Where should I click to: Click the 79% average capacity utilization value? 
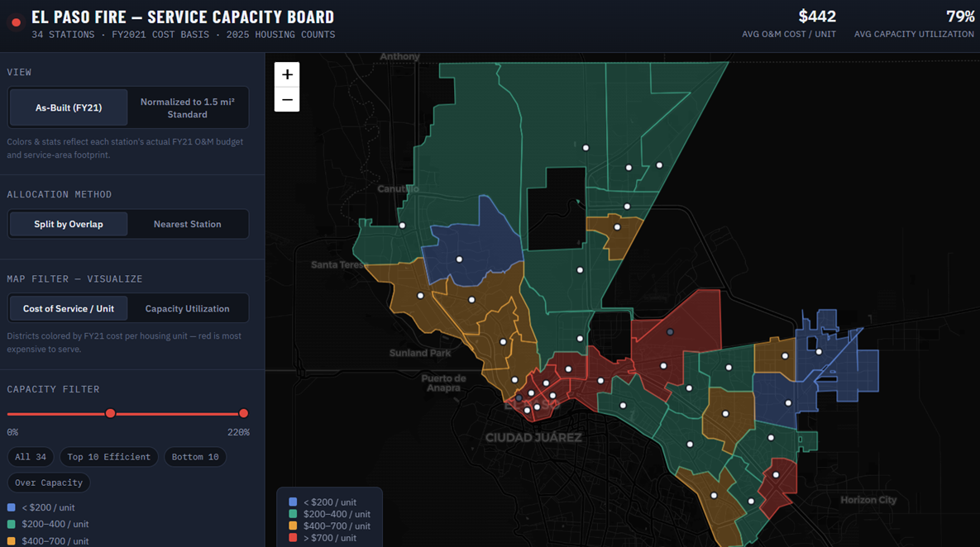point(960,17)
